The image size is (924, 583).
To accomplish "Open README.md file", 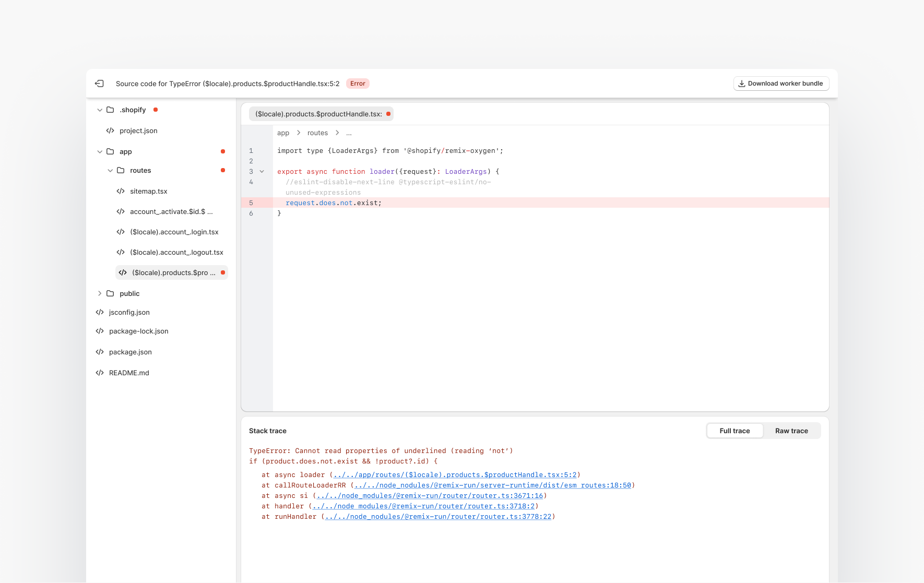I will (129, 373).
